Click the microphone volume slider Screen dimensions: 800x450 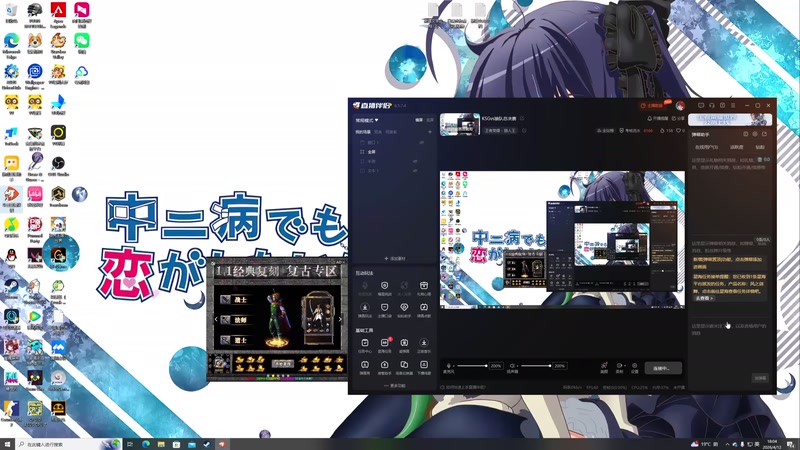[x=471, y=366]
